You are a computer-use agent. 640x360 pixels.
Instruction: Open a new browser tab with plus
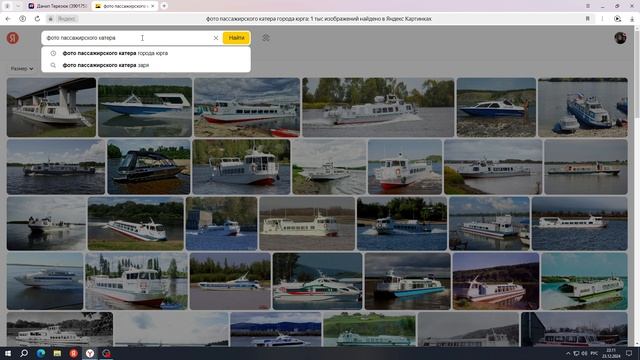[x=164, y=6]
